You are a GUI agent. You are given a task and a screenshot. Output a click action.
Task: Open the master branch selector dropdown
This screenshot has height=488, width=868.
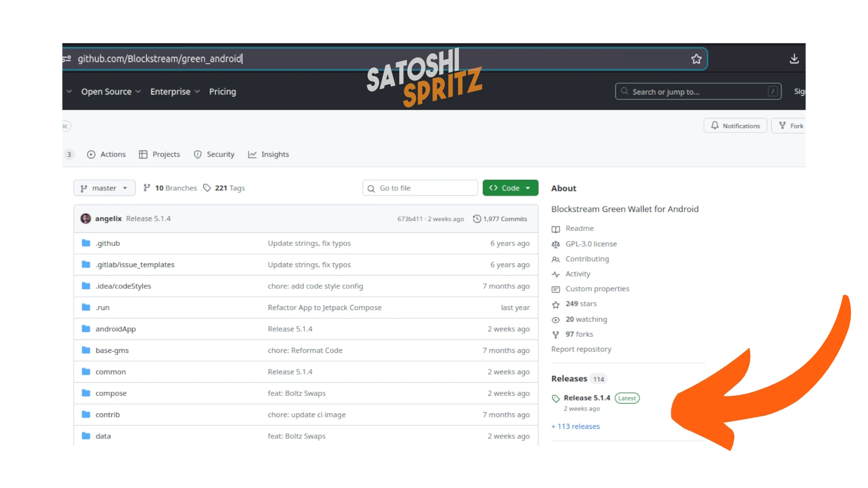tap(104, 188)
